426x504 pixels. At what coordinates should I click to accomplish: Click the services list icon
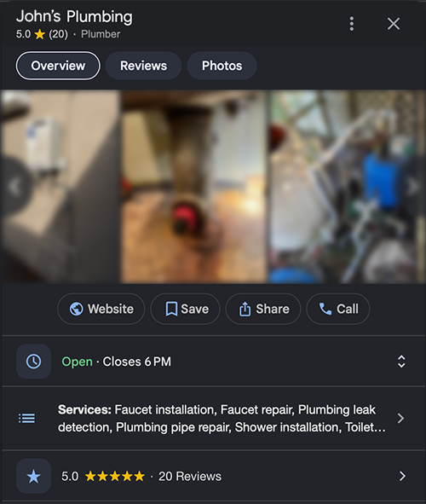coord(27,419)
